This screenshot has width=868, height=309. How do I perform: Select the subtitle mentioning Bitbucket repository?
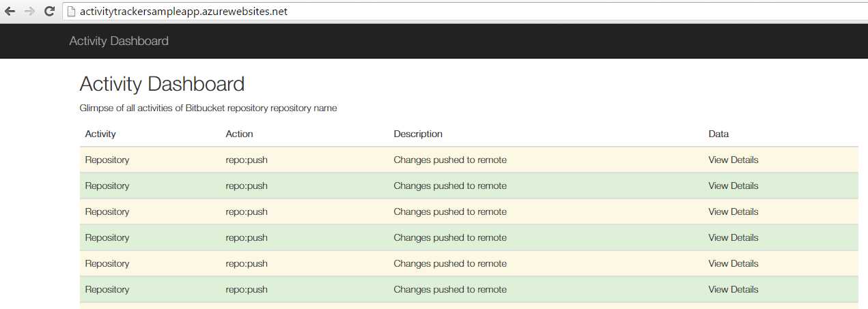click(208, 108)
